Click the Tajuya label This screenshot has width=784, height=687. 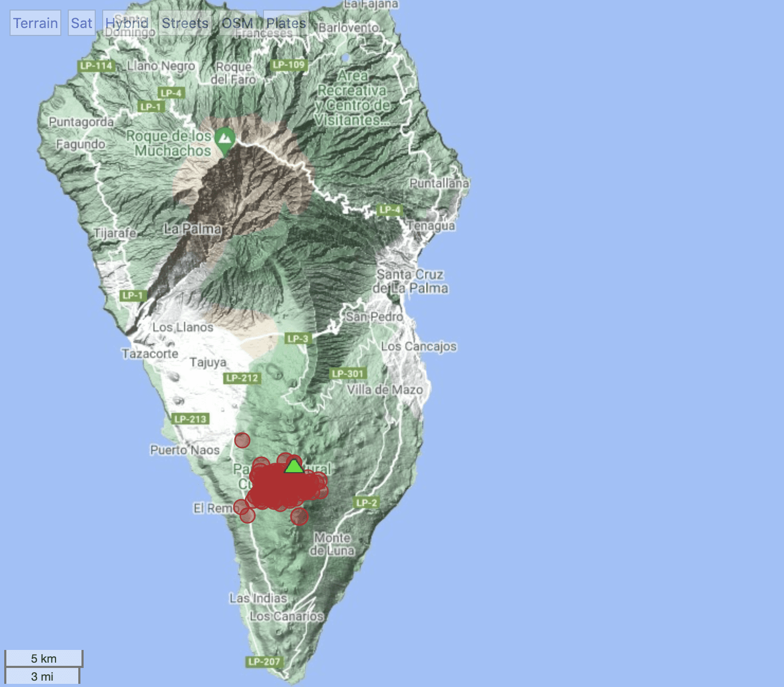[x=208, y=363]
